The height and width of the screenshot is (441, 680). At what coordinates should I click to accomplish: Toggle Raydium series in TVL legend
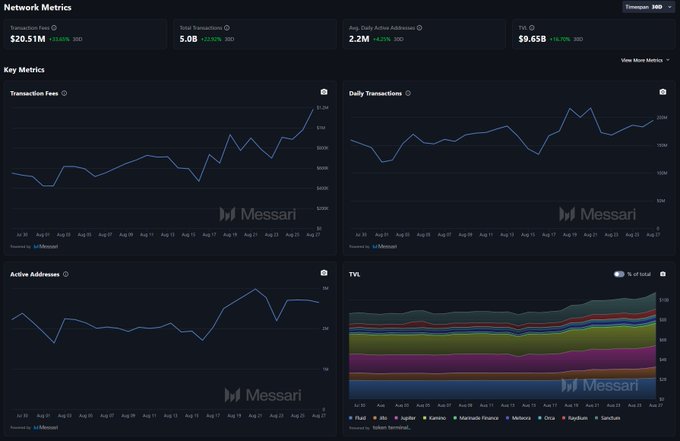tap(575, 418)
